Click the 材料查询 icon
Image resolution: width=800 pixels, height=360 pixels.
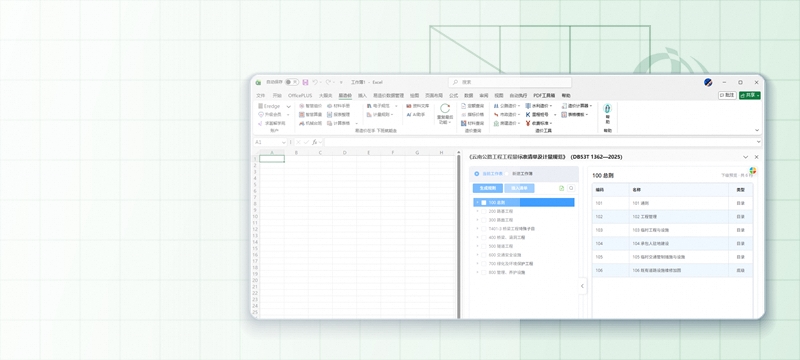click(464, 123)
